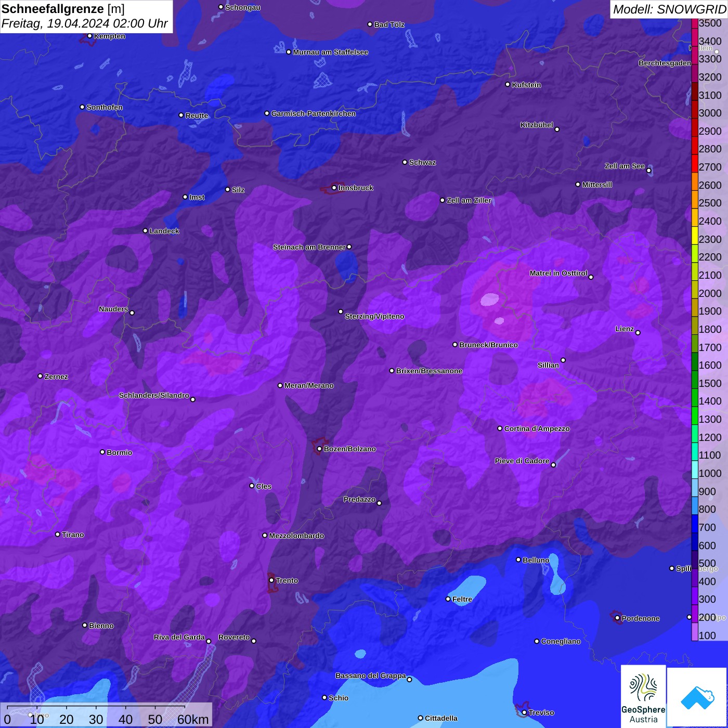Viewport: 728px width, 728px height.
Task: Click the Treviso city marker dot
Action: pyautogui.click(x=525, y=712)
